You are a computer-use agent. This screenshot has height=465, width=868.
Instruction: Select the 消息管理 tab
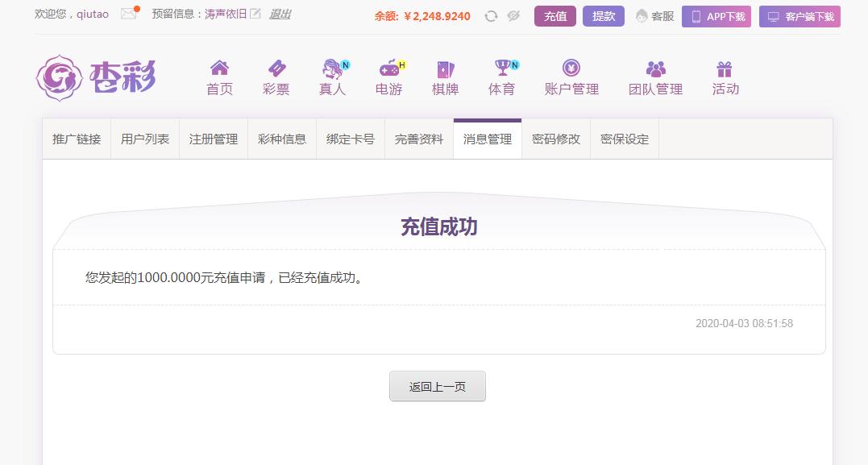pyautogui.click(x=488, y=139)
